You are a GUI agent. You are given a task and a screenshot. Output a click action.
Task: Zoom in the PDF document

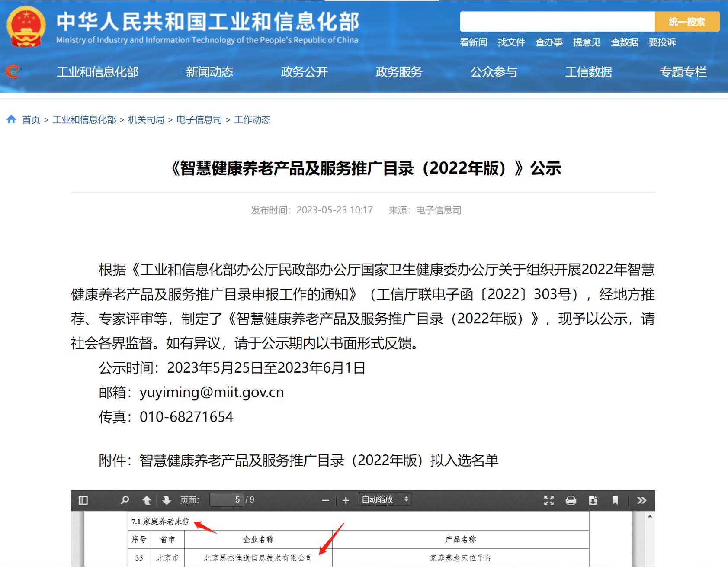[346, 500]
